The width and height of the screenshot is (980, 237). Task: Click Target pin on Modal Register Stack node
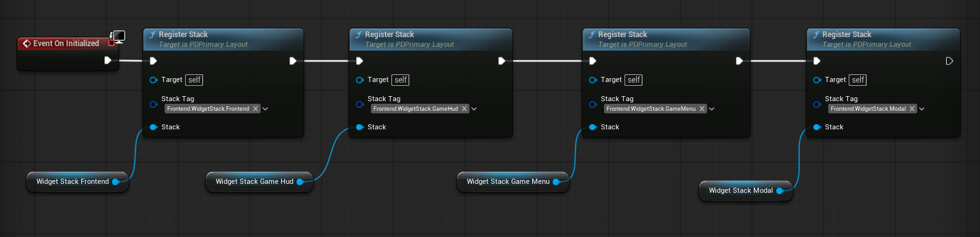[x=817, y=80]
